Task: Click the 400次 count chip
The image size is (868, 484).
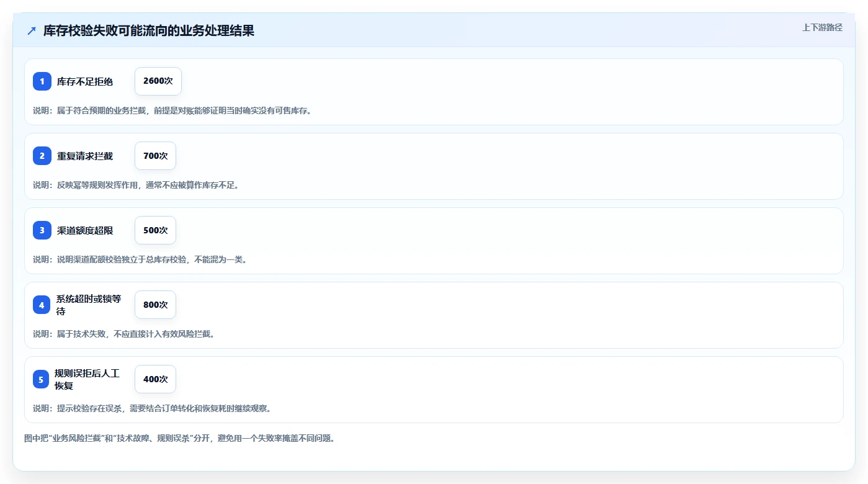Action: coord(155,379)
